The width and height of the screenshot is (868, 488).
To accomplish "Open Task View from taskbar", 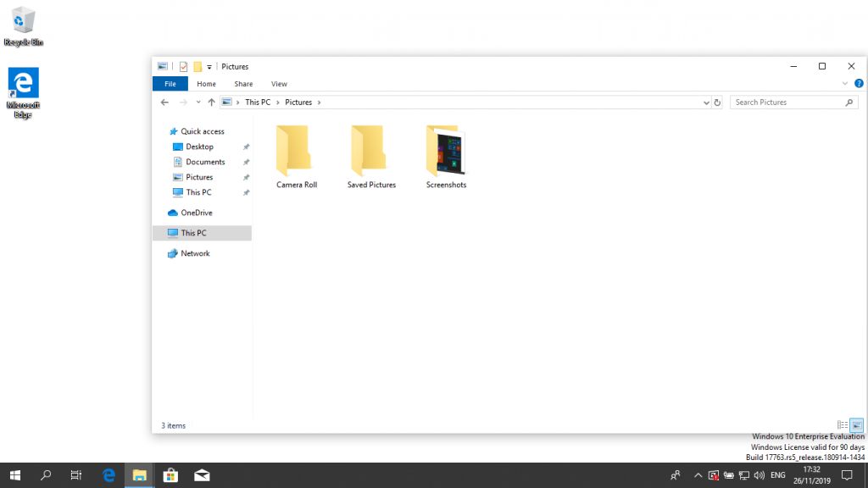I will (x=76, y=475).
